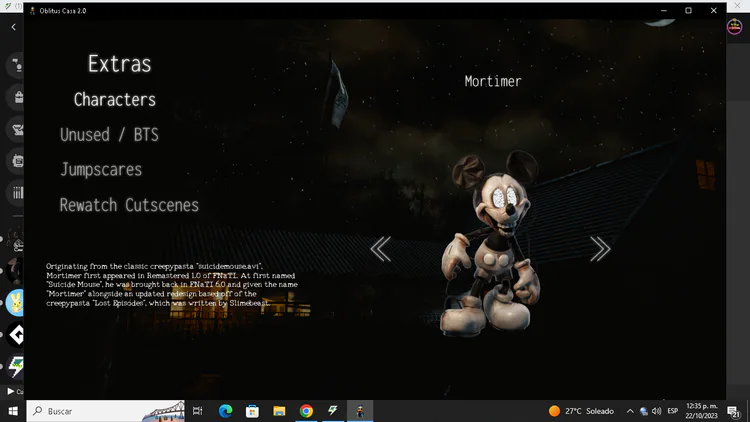Click the launcher profile avatar icon
This screenshot has width=750, height=422.
(x=734, y=26)
